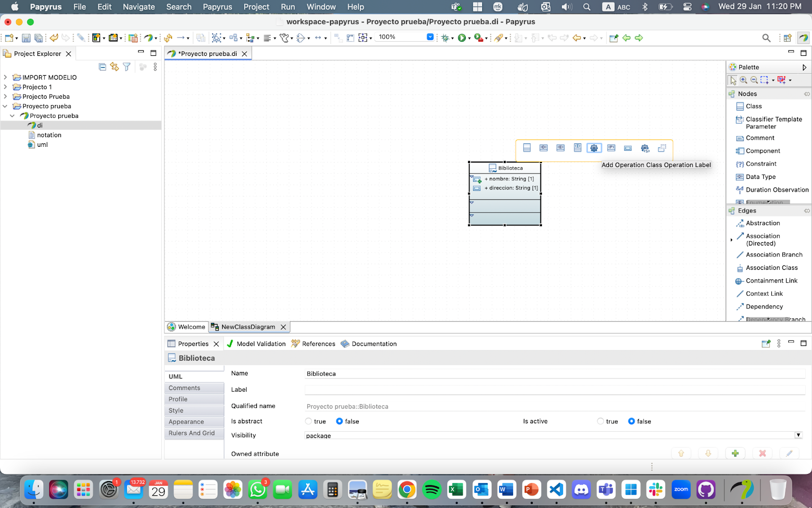Click the Zoom In icon in the Palette

(x=743, y=80)
